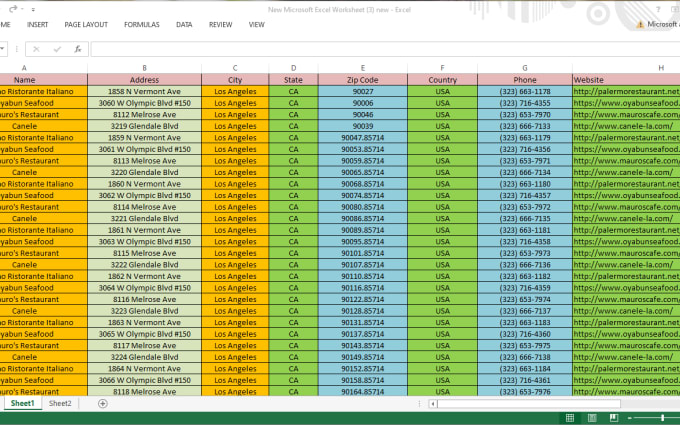Viewport: 680px width, 425px height.
Task: Select column B header
Action: coord(144,68)
